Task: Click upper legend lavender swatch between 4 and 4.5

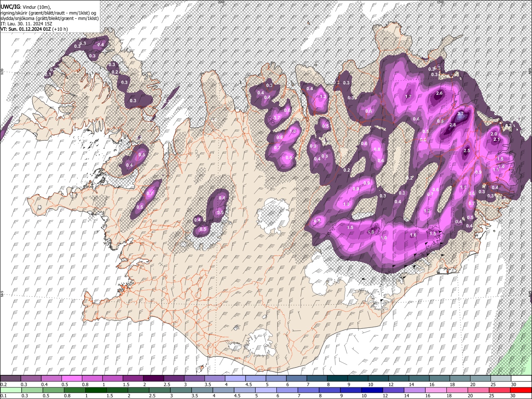Action: tap(236, 379)
